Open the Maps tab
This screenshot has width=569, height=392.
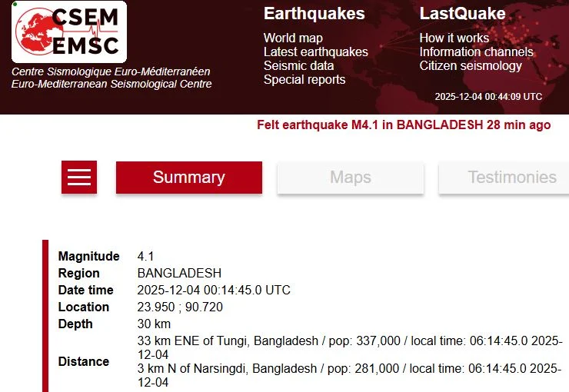pyautogui.click(x=350, y=178)
